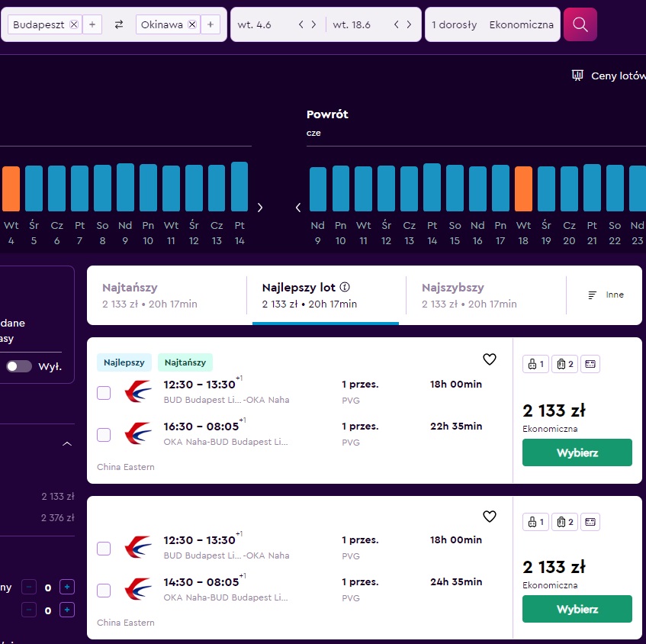Add another destination with the plus next to Okinawa
This screenshot has height=644, width=646.
point(211,24)
